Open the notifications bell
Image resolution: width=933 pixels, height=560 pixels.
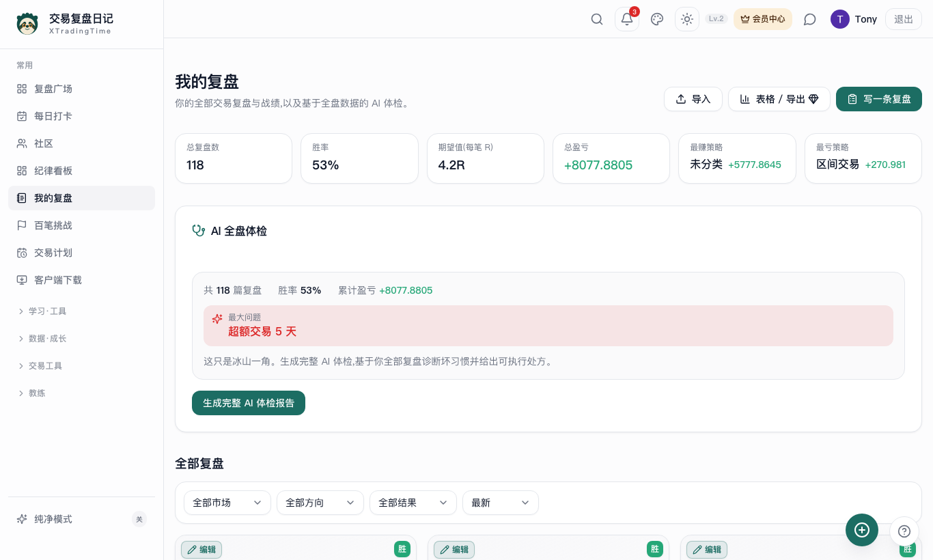click(x=627, y=19)
